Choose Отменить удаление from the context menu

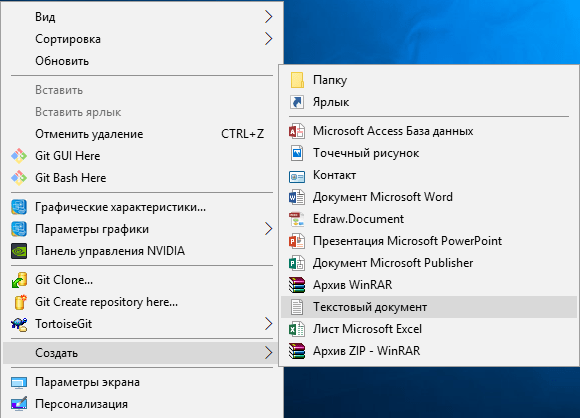142,134
